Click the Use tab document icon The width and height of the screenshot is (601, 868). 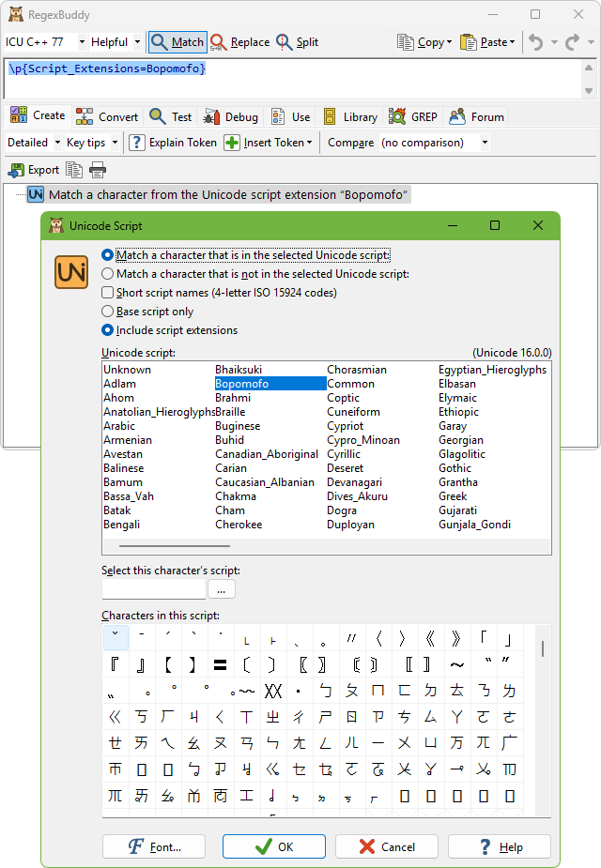(278, 116)
